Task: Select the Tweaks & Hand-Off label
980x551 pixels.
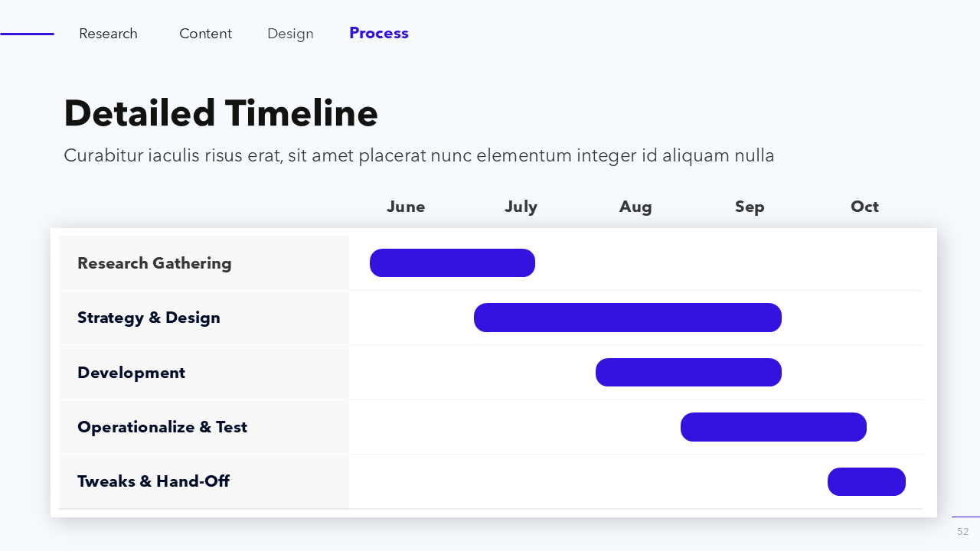Action: [153, 481]
